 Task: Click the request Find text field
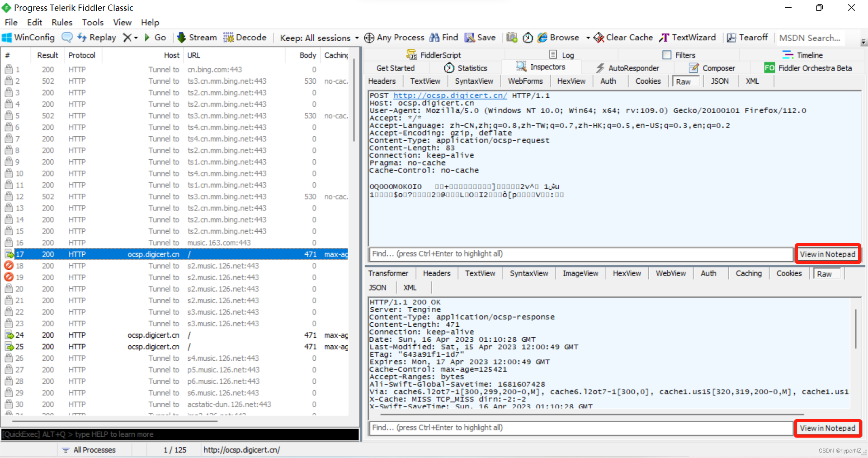[581, 254]
